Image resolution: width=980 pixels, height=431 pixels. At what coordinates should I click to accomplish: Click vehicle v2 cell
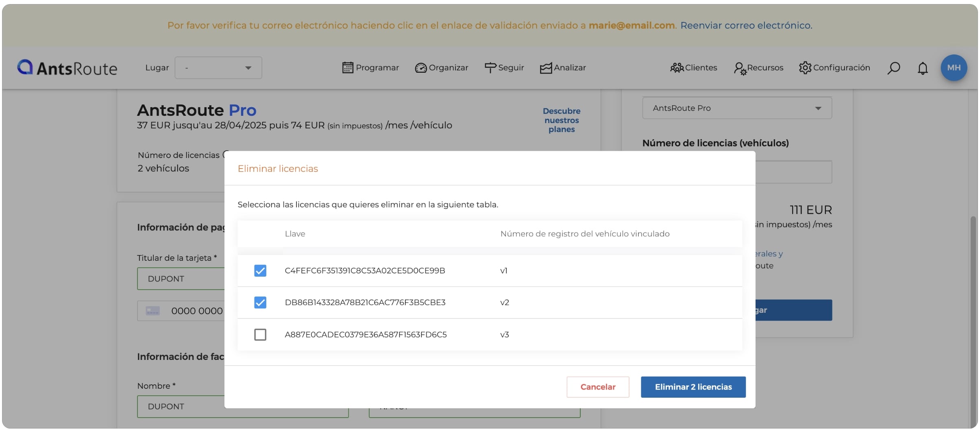point(505,303)
